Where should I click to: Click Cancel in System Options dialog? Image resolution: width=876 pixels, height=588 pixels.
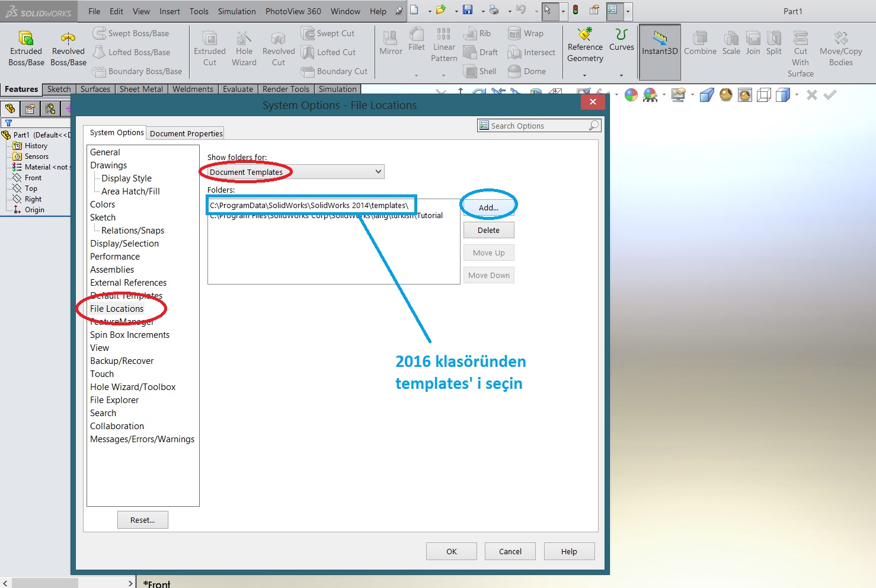pyautogui.click(x=510, y=551)
